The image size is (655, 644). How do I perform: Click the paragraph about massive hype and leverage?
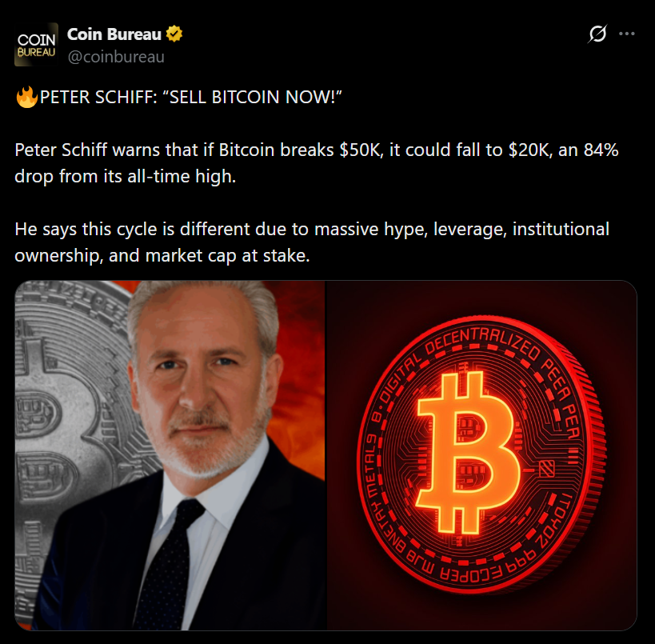[312, 242]
